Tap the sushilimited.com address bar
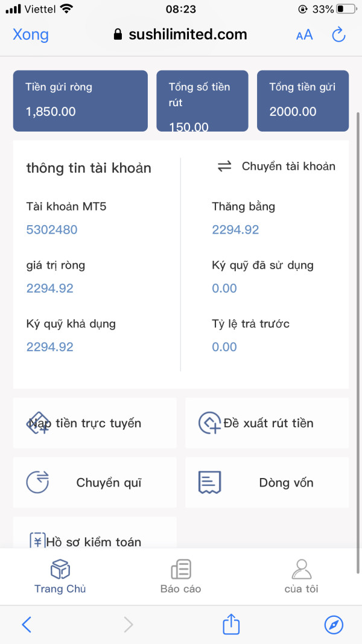This screenshot has width=362, height=644. pos(180,34)
